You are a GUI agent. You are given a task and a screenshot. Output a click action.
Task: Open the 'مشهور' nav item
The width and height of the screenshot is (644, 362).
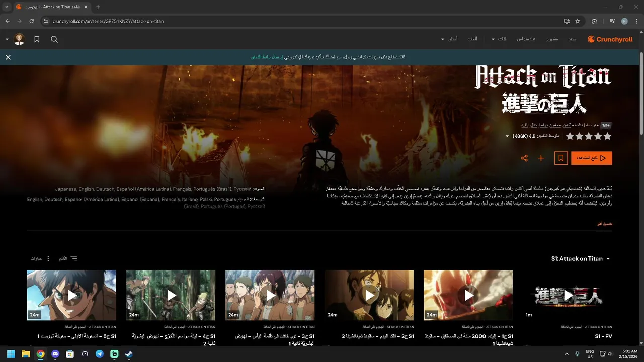tap(552, 39)
